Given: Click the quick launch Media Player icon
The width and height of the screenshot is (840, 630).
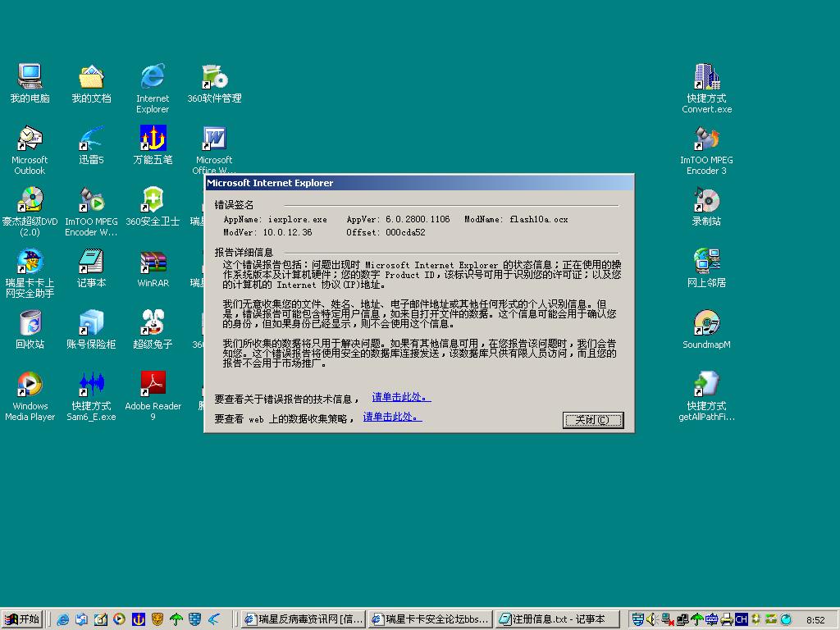Looking at the screenshot, I should (x=119, y=620).
